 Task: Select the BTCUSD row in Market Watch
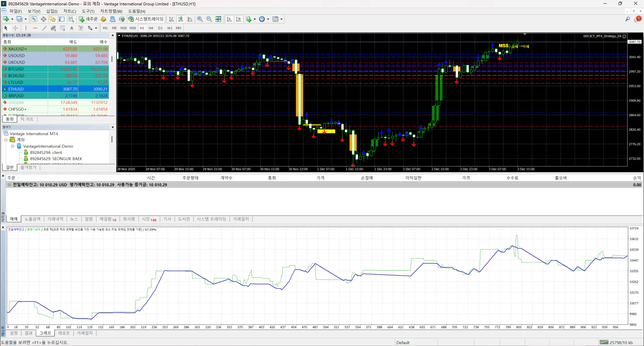click(56, 69)
